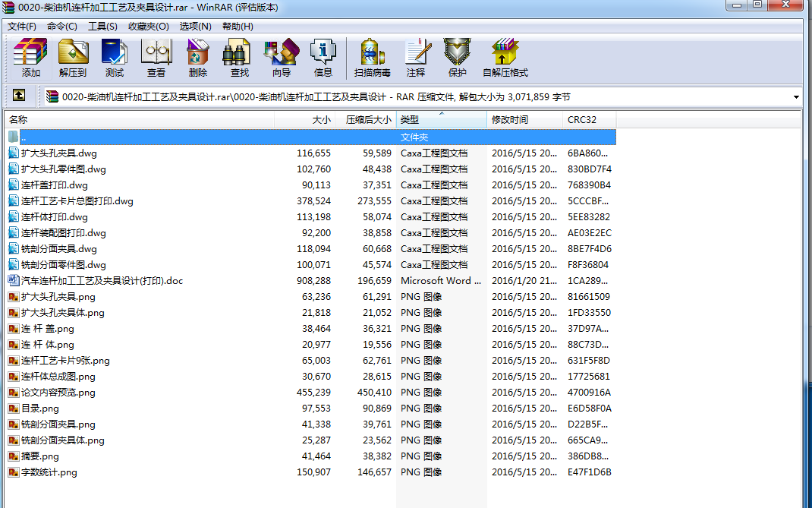Click modified date 2016/1/20 21...

click(524, 281)
